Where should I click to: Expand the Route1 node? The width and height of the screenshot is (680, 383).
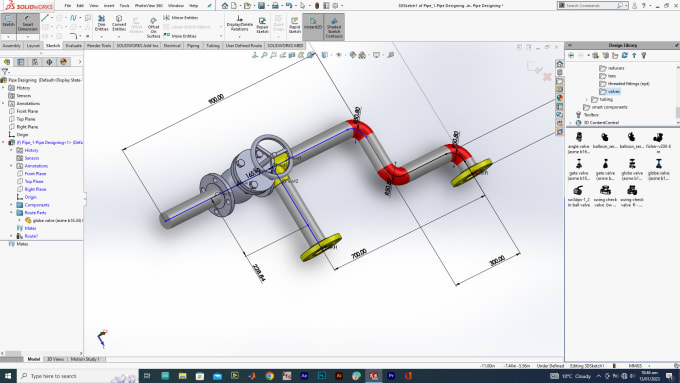11,236
